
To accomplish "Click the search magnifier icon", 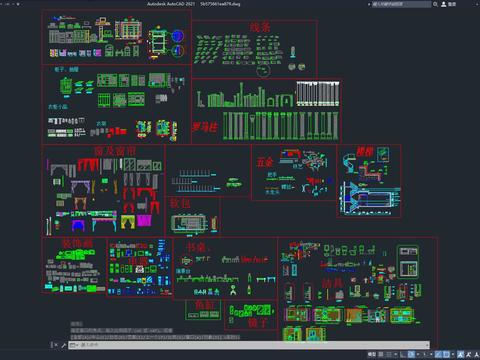I will pyautogui.click(x=435, y=4).
